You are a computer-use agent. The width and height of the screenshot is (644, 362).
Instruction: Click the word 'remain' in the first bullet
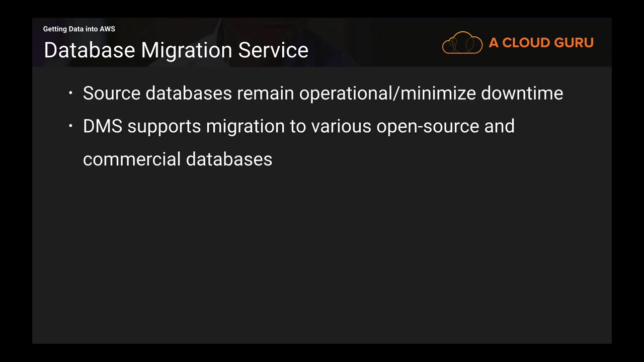[x=265, y=94]
